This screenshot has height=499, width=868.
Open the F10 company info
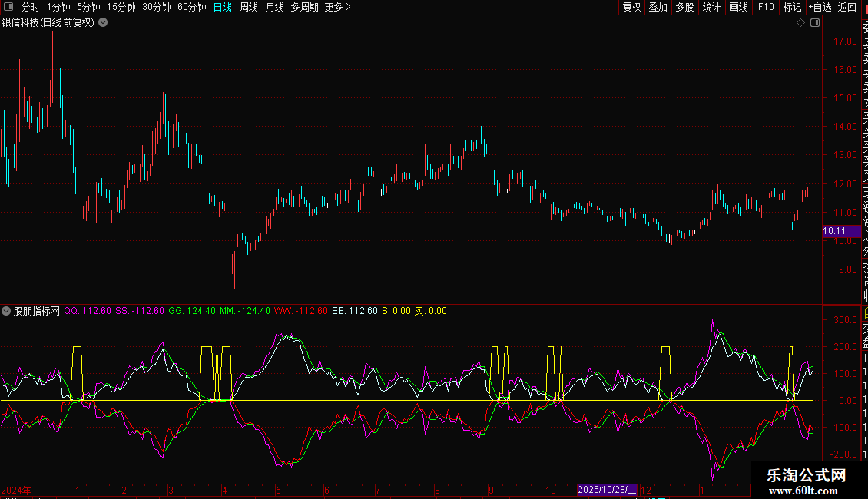pyautogui.click(x=766, y=7)
